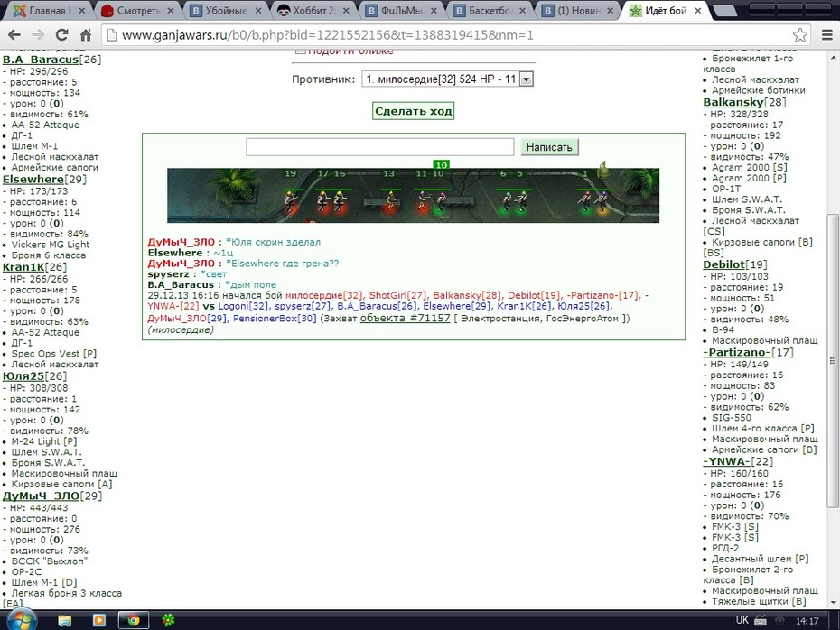Toggle the 'Подойти ближе' checkbox
840x630 pixels.
301,52
